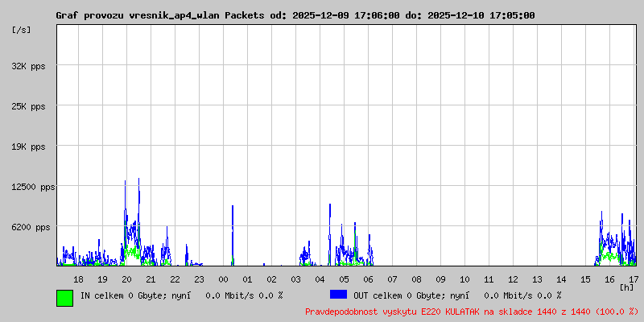Select the '19K pps' axis label
This screenshot has width=644, height=322.
click(x=29, y=147)
